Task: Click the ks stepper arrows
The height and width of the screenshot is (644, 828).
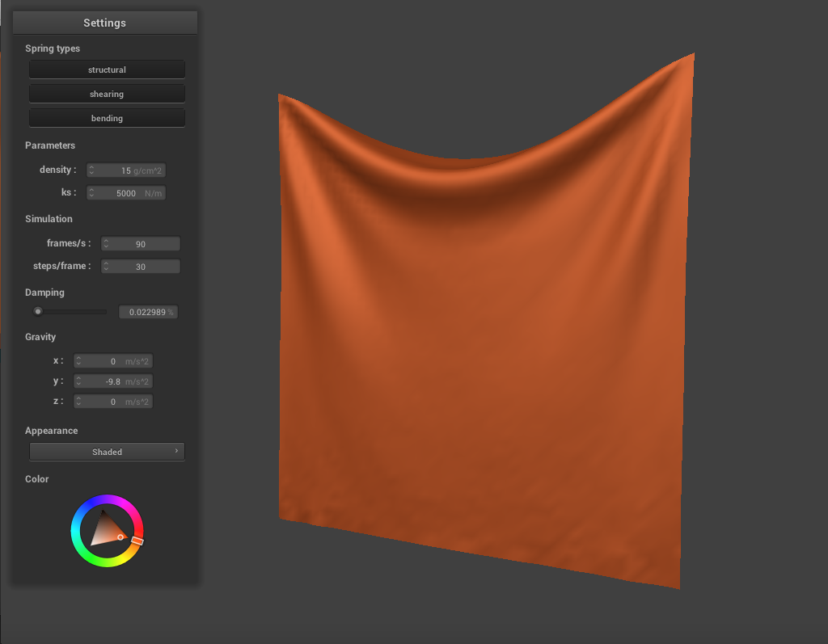Action: pyautogui.click(x=91, y=193)
